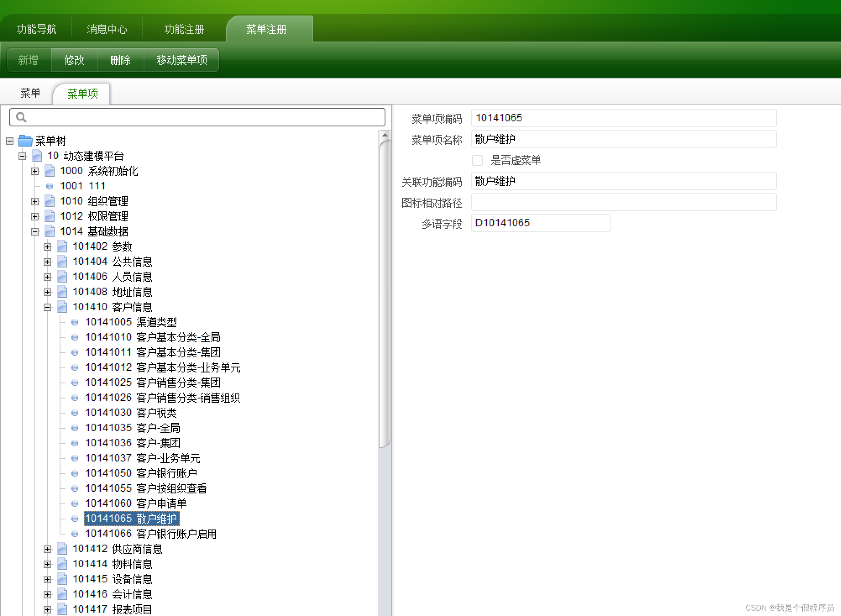This screenshot has height=616, width=841.
Task: Select tree row 10141035 客户-全局
Action: tap(133, 428)
